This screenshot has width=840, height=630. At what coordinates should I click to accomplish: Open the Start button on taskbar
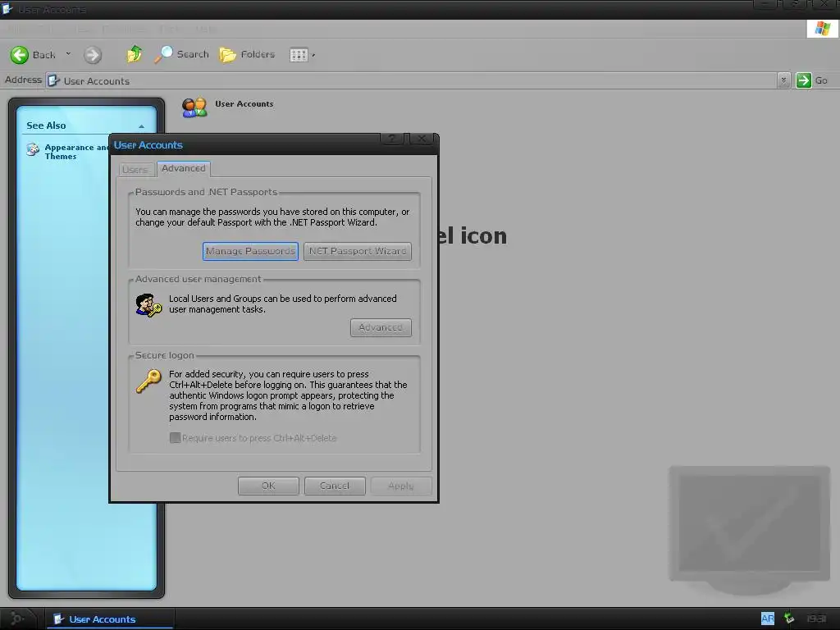(18, 619)
